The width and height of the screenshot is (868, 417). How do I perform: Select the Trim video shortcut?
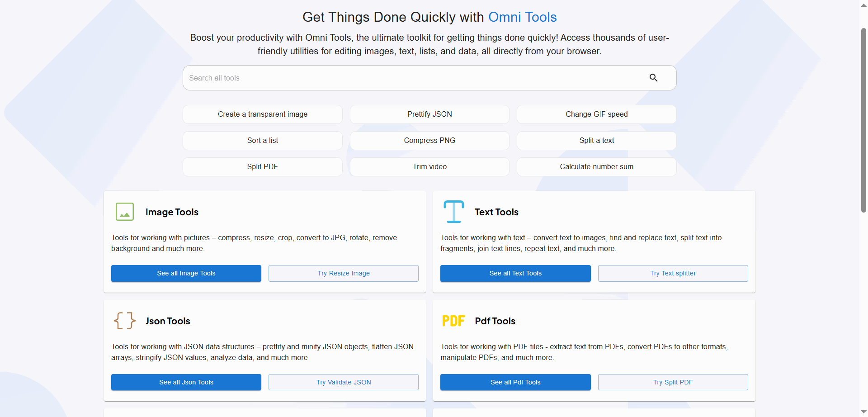pos(429,167)
